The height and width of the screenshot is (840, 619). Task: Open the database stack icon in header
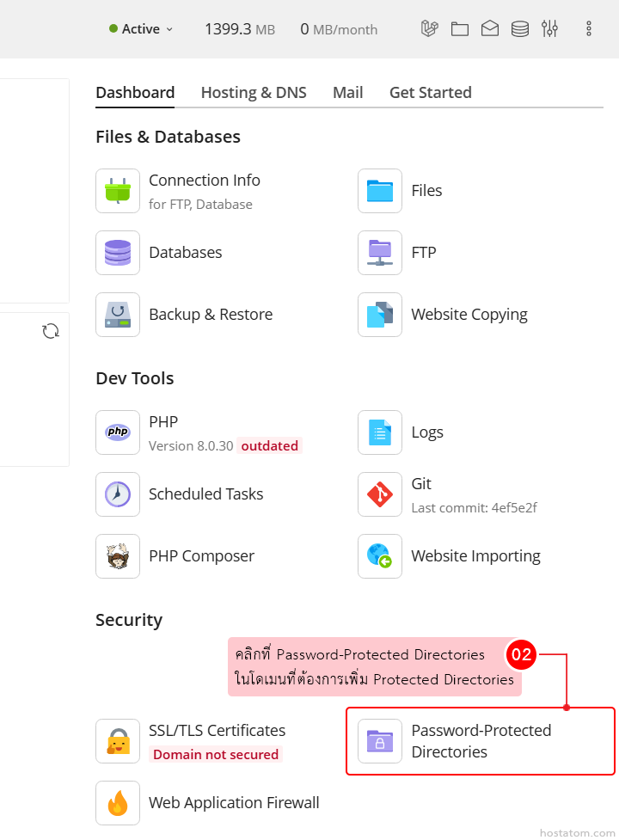[x=520, y=28]
